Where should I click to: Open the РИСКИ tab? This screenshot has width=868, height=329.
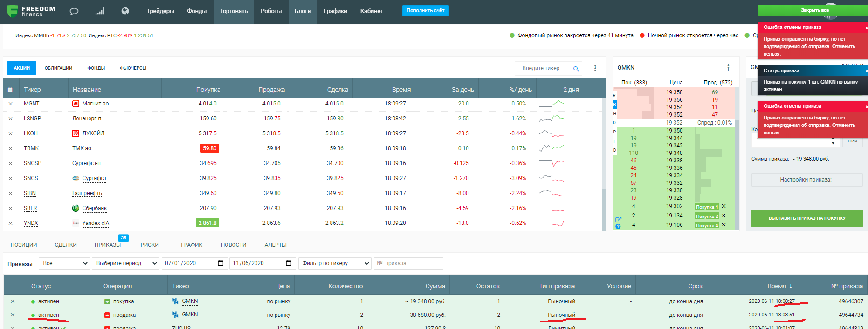coord(150,245)
